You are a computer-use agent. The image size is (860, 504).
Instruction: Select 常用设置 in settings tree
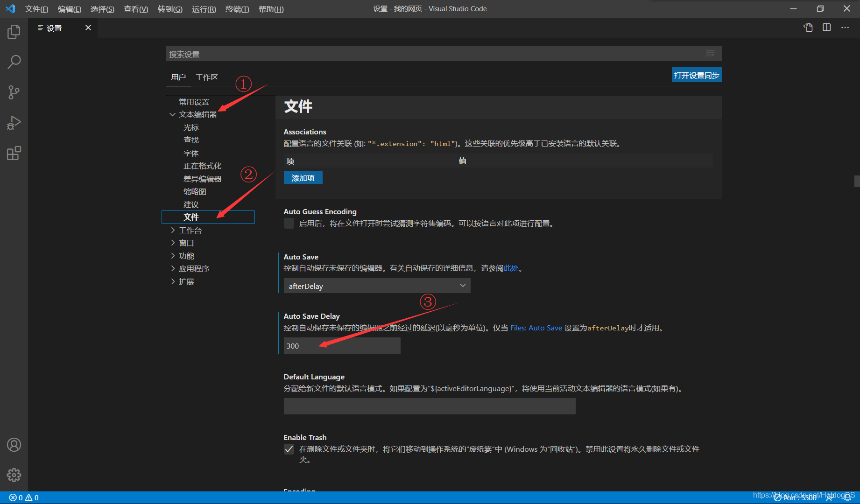tap(194, 102)
